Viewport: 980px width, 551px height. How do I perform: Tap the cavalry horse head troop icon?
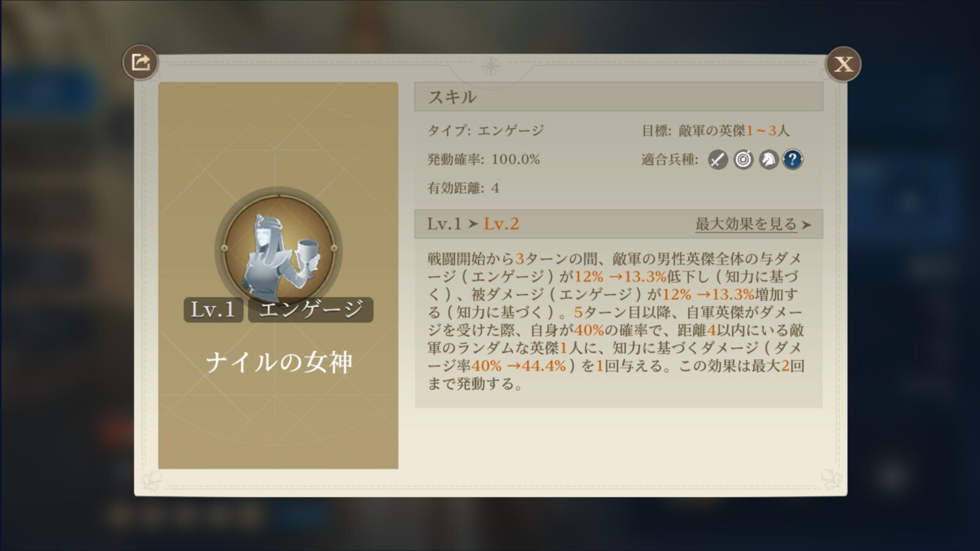pos(768,160)
